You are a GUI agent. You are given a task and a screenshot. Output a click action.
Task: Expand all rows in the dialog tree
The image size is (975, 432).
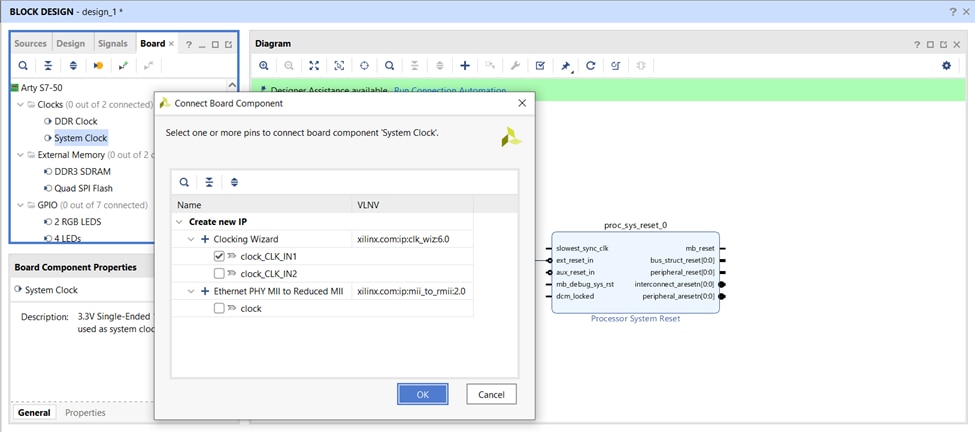234,182
